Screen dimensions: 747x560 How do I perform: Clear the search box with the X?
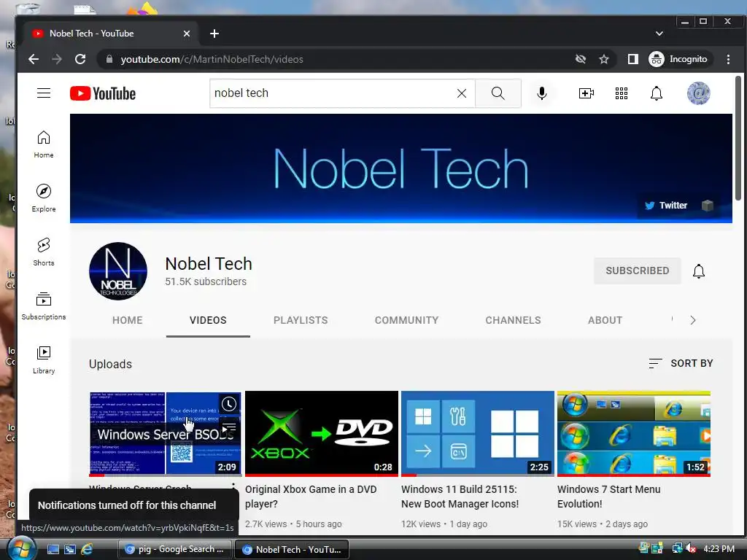tap(462, 93)
